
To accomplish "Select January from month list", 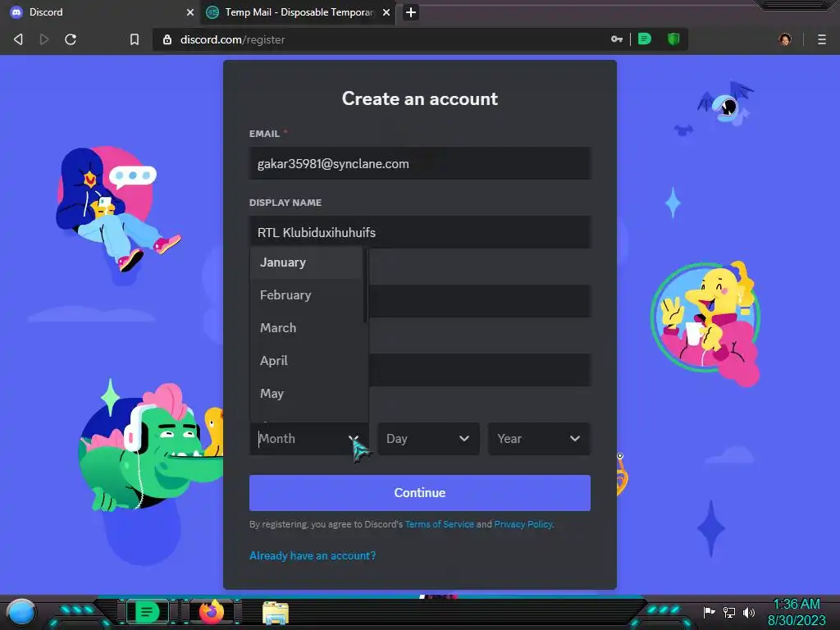I will tap(306, 262).
